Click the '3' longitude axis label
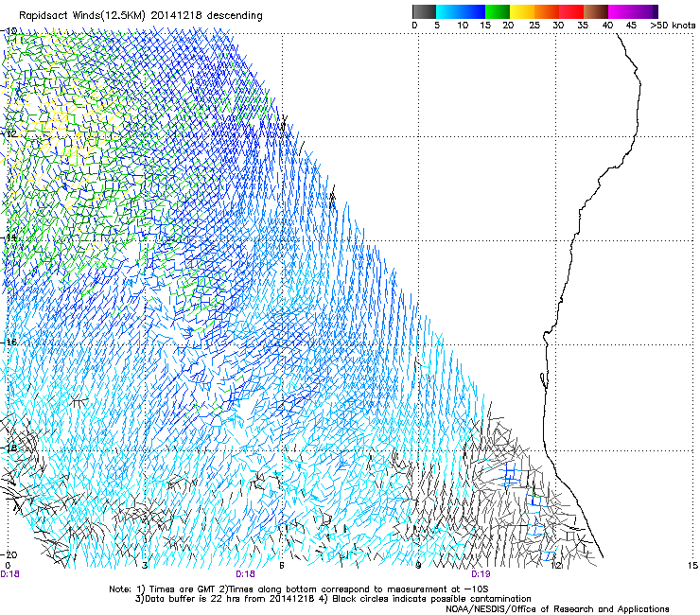This screenshot has width=700, height=615. tap(145, 566)
